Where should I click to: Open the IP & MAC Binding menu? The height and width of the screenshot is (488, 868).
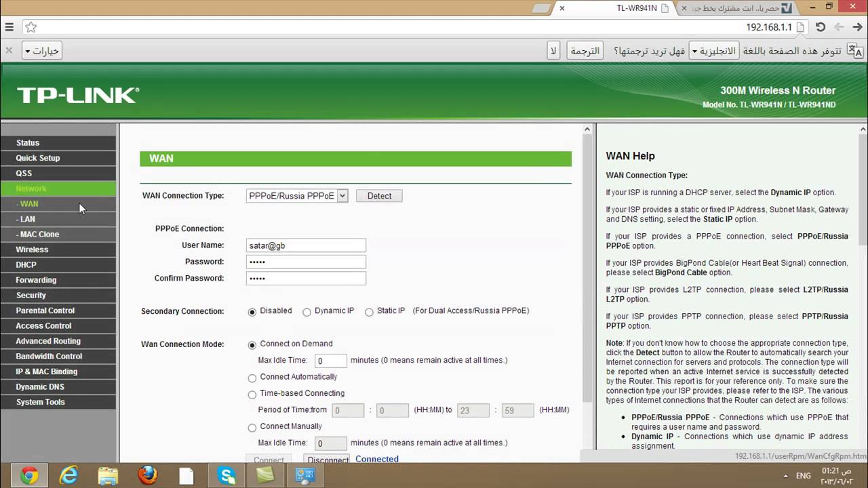click(x=58, y=371)
